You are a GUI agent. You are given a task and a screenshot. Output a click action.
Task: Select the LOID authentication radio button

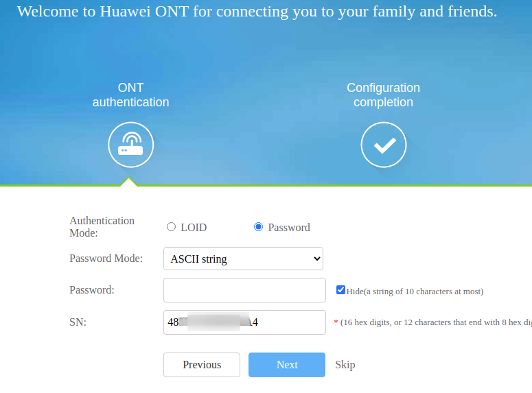(x=171, y=227)
